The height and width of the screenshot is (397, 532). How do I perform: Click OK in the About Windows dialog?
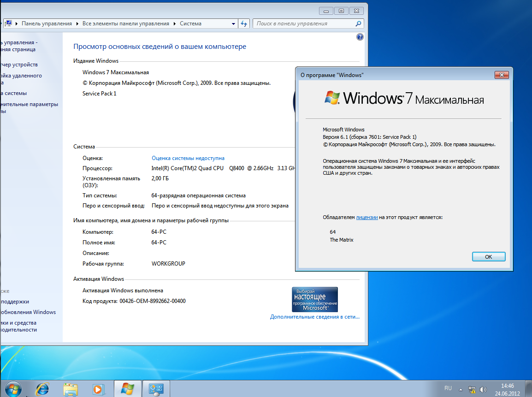[489, 256]
